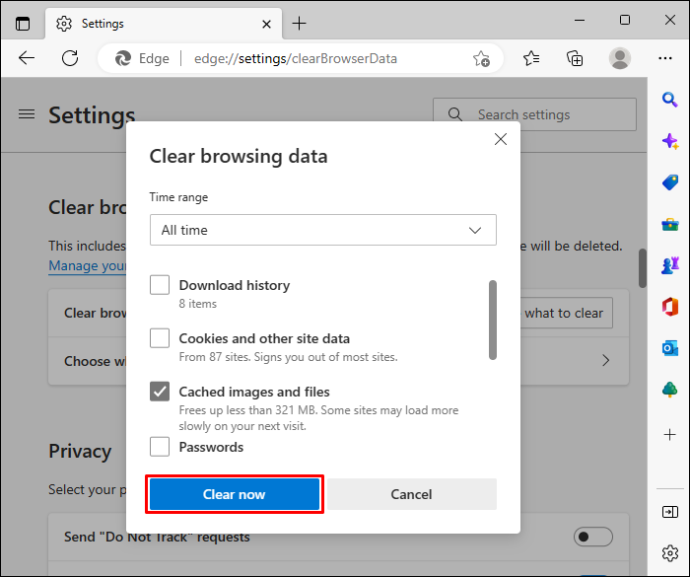Minimize the Edge window
The image size is (690, 577).
[580, 20]
